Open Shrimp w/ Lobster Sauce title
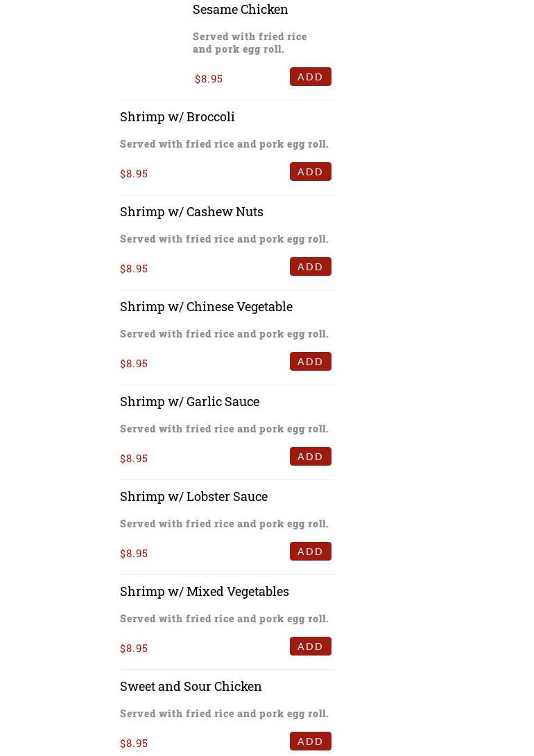 [x=193, y=496]
